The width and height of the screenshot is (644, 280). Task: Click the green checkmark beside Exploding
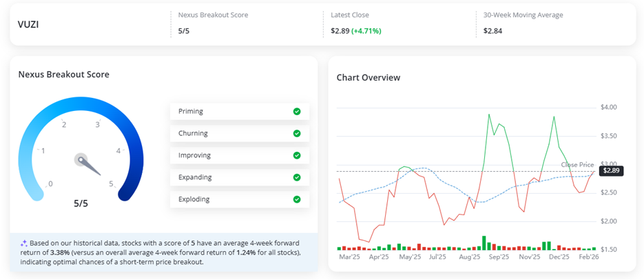(297, 199)
